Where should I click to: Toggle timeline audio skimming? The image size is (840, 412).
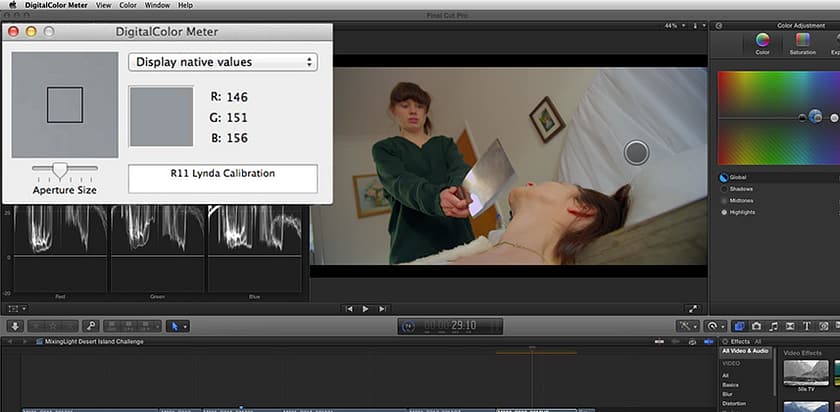pyautogui.click(x=676, y=341)
